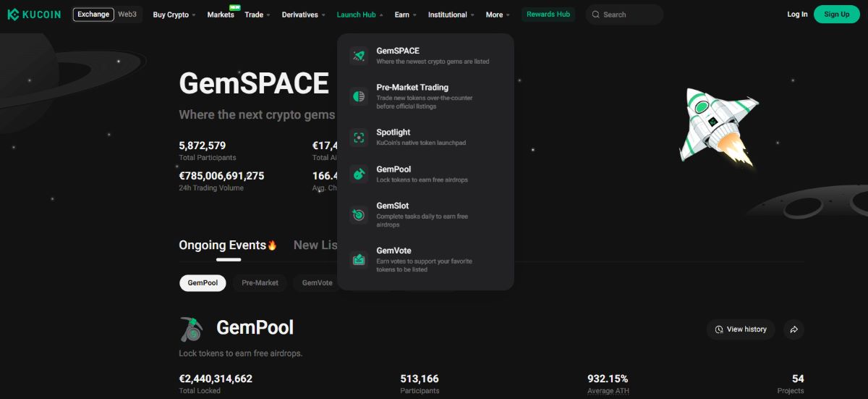Click the 932.15% Average ATH value
This screenshot has width=868, height=399.
point(608,379)
